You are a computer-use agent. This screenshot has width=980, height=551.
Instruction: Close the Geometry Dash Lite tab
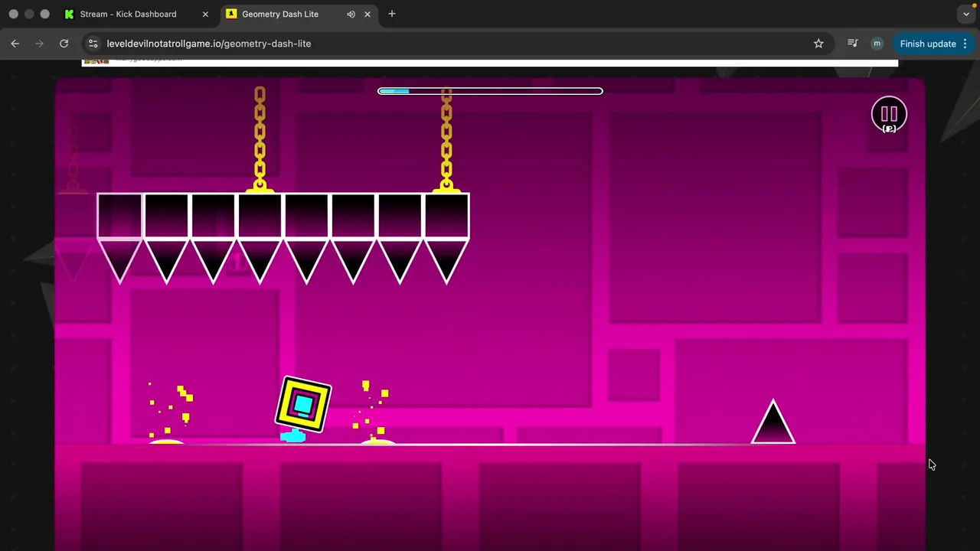coord(367,14)
